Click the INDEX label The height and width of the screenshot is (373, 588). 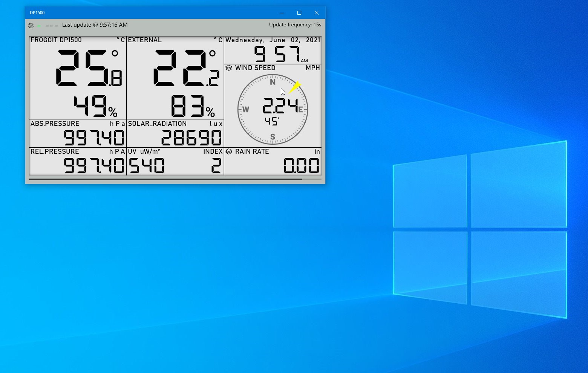click(213, 151)
